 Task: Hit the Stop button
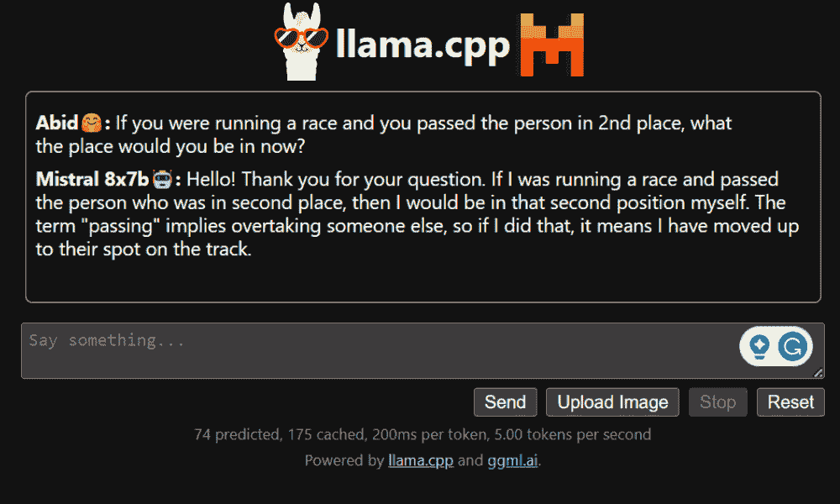(717, 402)
